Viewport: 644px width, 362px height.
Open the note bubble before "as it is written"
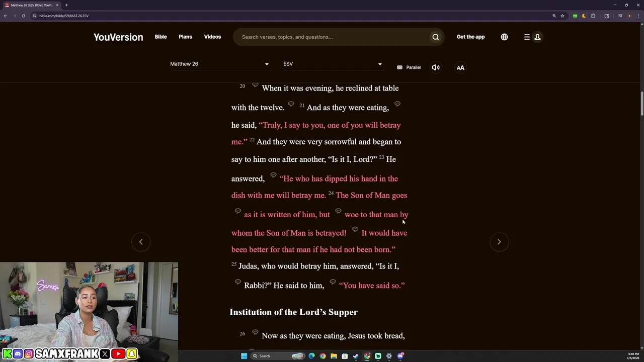click(x=238, y=211)
